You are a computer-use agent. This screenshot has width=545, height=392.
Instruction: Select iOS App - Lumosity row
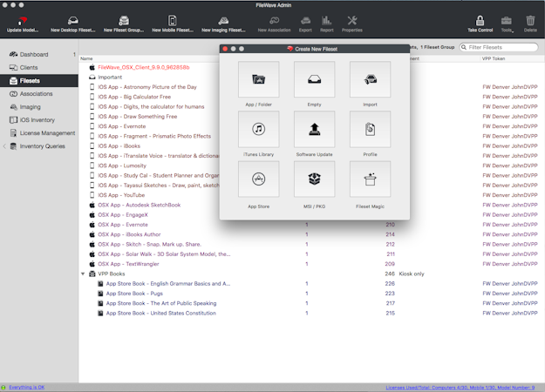tap(122, 166)
